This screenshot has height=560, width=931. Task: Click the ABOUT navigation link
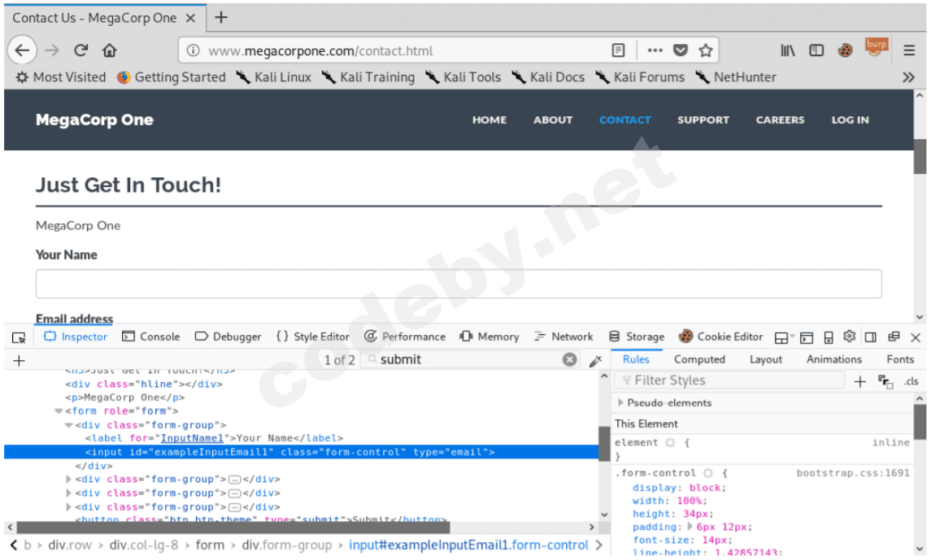tap(553, 119)
